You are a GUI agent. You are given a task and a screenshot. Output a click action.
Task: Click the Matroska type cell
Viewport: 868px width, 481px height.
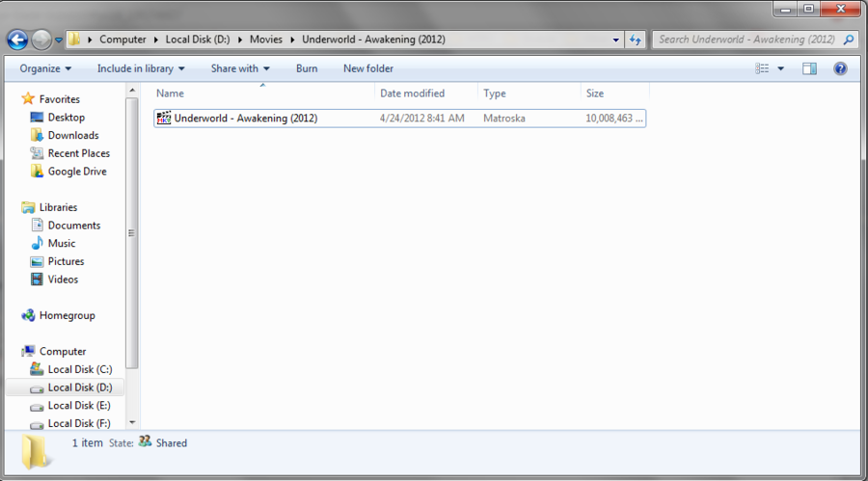point(503,118)
